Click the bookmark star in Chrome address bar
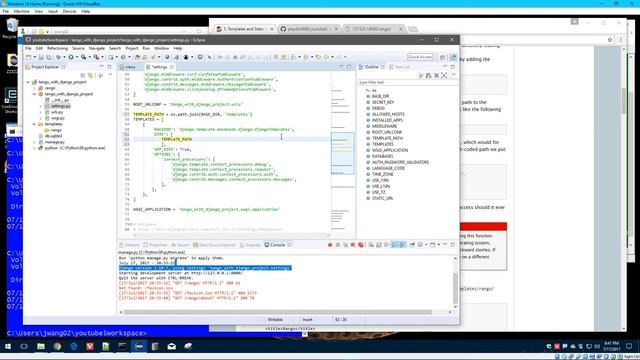Viewport: 640px width, 360px height. 610,40
